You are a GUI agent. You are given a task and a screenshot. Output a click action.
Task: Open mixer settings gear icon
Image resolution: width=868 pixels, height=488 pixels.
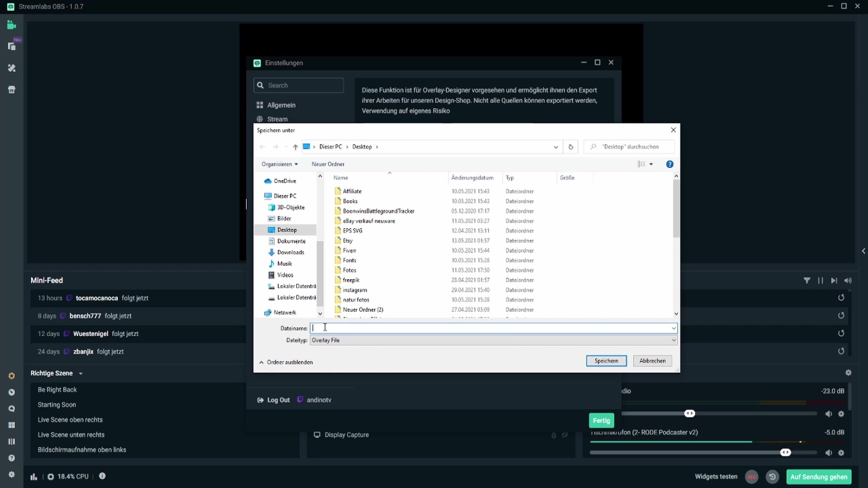[x=848, y=373]
